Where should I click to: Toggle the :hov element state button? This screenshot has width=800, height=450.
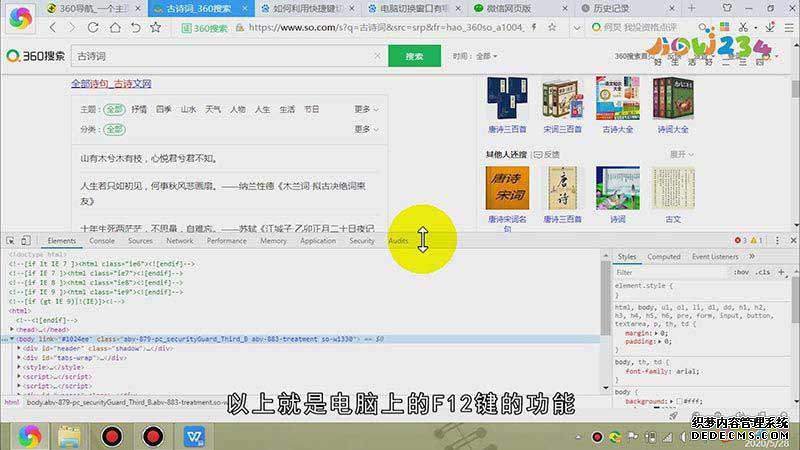[x=741, y=272]
